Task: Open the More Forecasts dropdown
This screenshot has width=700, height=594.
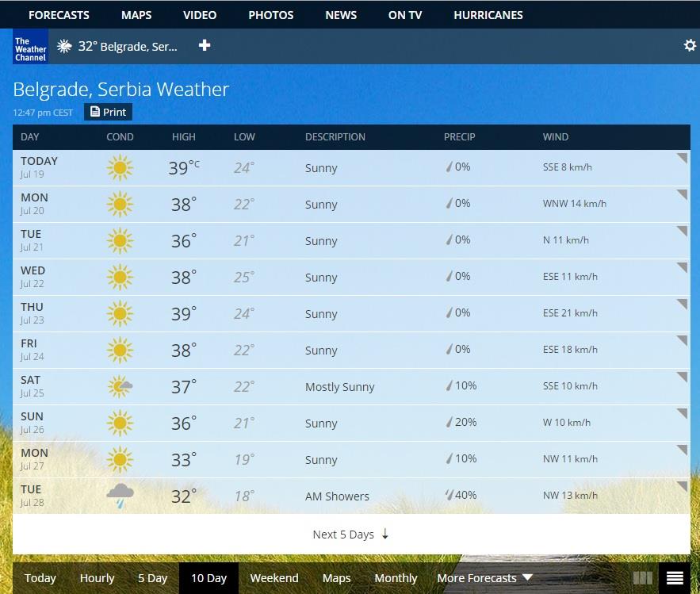Action: click(x=484, y=578)
